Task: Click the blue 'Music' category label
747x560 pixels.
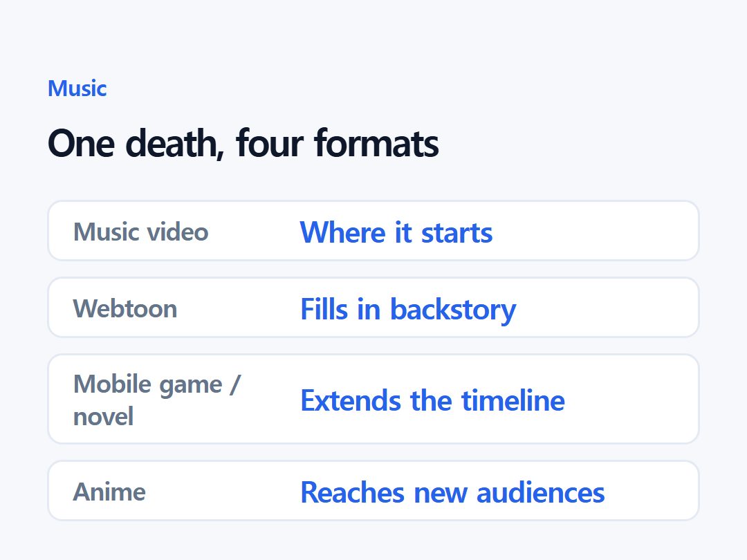Action: coord(77,88)
